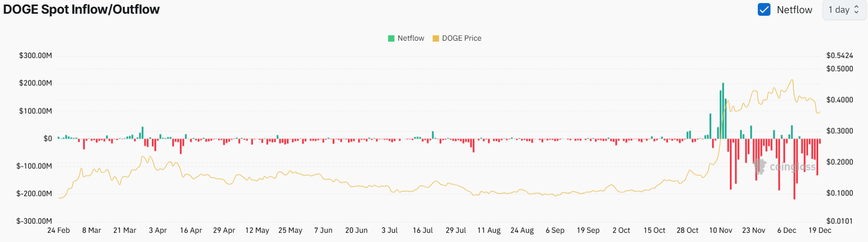Click the $0.0101 right axis price label
This screenshot has width=868, height=242.
point(840,221)
